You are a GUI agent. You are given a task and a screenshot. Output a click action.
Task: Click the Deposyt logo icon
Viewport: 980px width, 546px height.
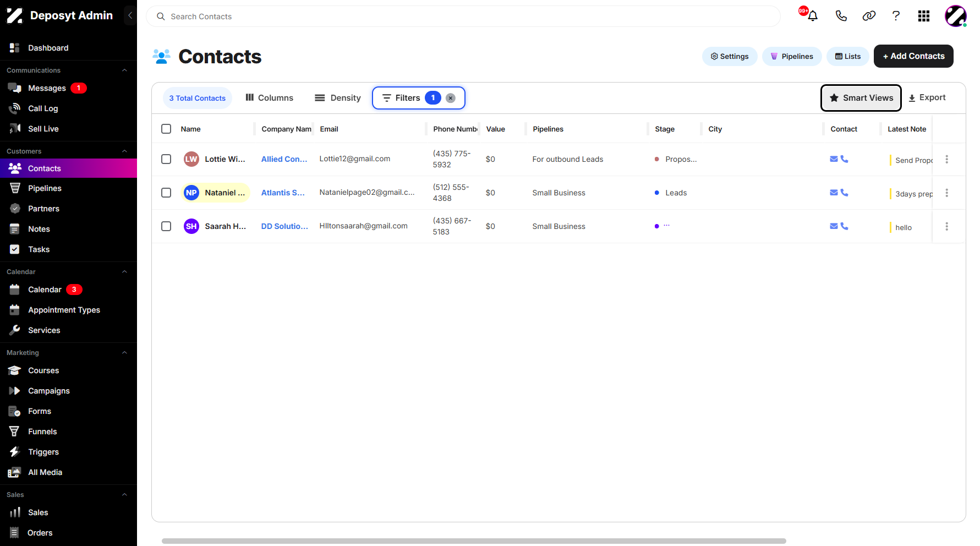click(15, 15)
